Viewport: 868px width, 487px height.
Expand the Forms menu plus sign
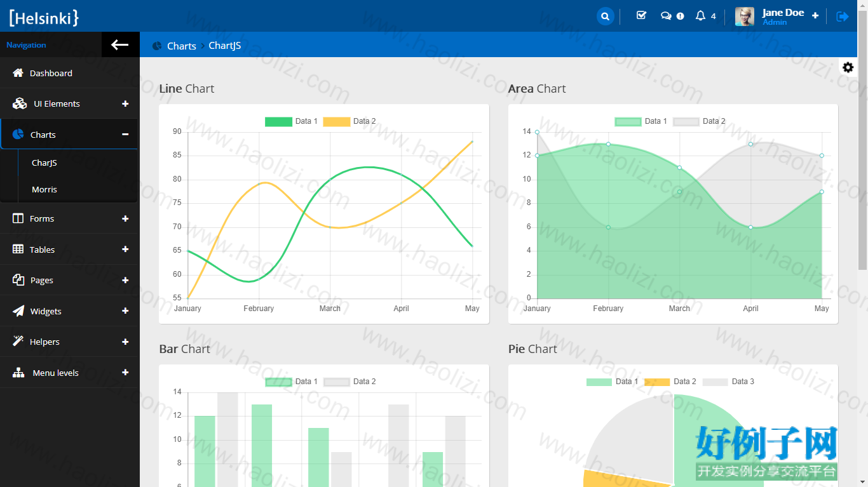(125, 218)
